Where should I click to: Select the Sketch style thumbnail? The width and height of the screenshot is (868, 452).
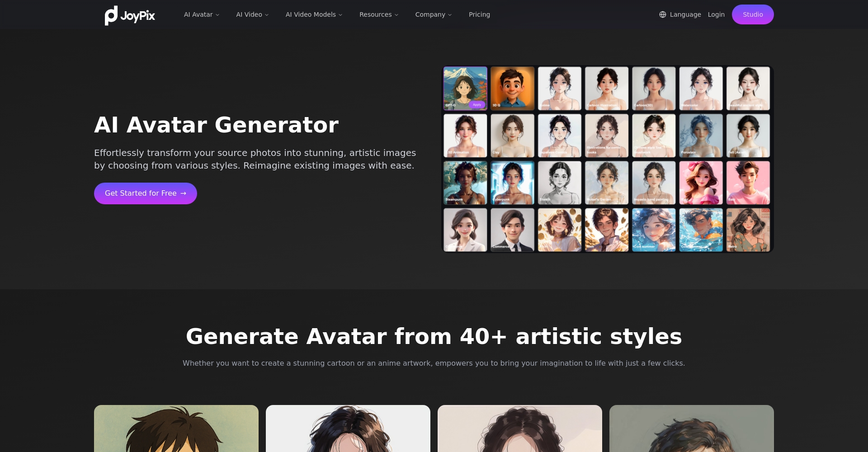pos(560,183)
